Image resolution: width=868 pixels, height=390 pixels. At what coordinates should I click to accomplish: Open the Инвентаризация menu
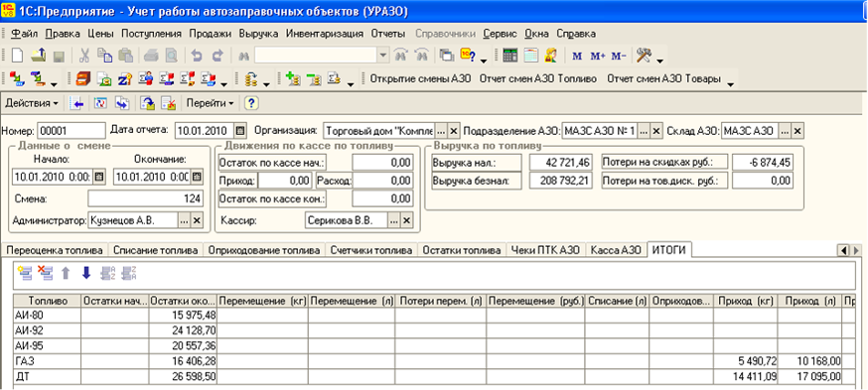325,34
